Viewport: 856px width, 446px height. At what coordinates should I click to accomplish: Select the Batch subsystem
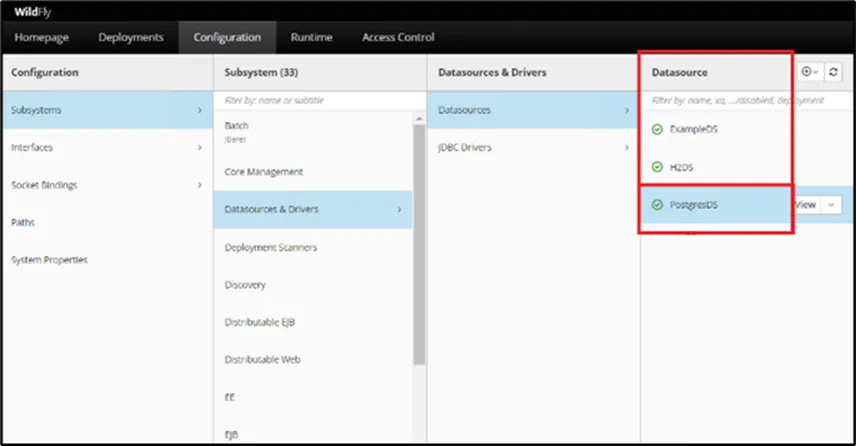tap(313, 132)
